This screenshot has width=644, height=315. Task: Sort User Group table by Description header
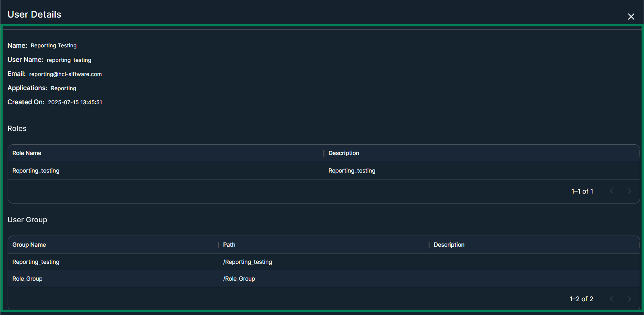tap(449, 245)
